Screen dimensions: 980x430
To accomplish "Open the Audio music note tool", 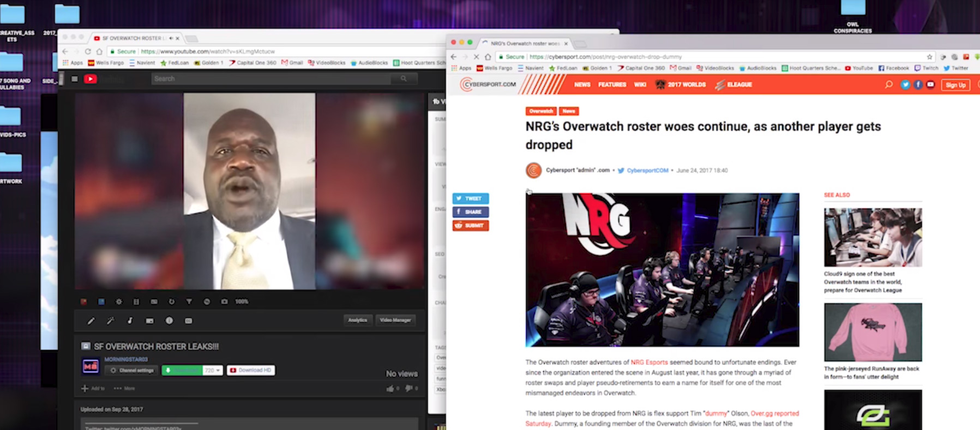I will [x=130, y=321].
